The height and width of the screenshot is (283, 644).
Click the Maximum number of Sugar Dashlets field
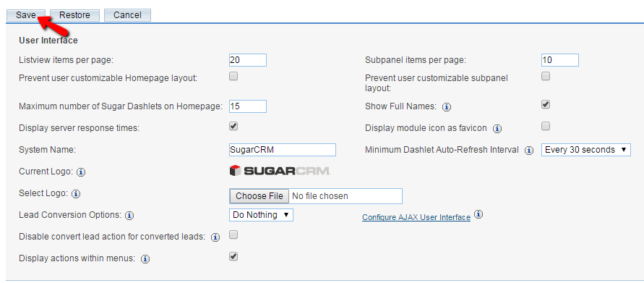pos(248,106)
